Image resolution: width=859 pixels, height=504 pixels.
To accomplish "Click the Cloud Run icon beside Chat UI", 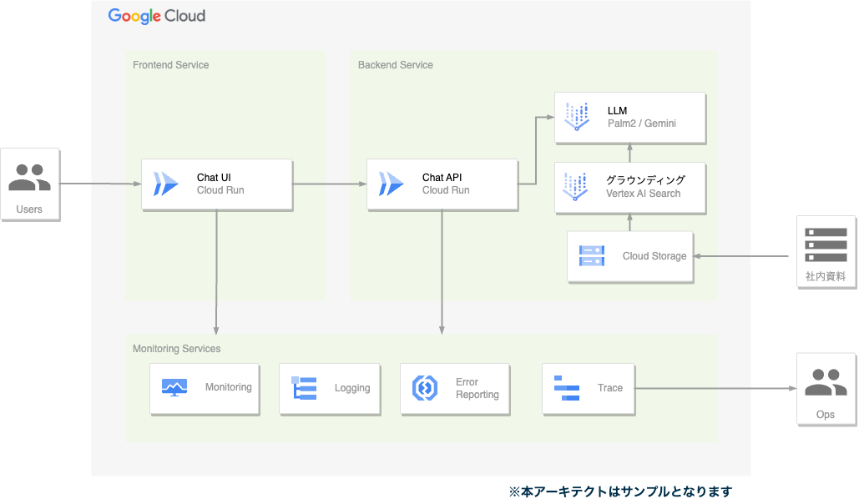I will 166,184.
